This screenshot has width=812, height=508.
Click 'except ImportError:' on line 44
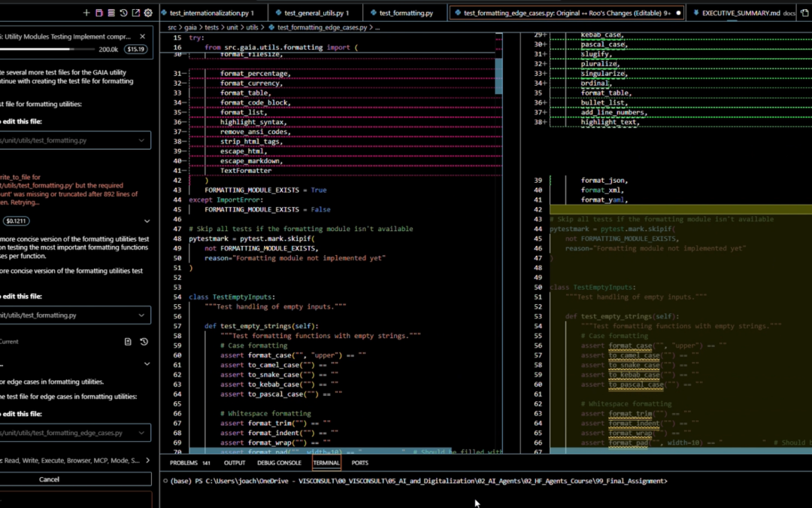[226, 199]
